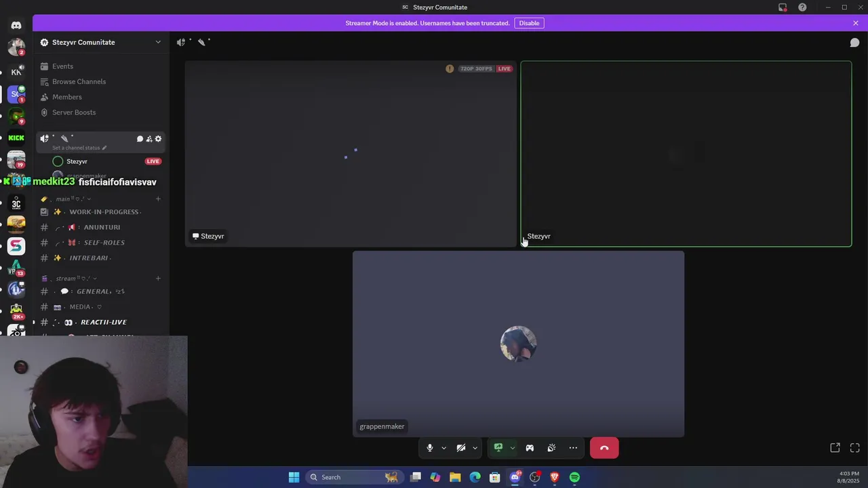Disable Streamer Mode from the banner
The width and height of the screenshot is (868, 488).
click(x=529, y=23)
